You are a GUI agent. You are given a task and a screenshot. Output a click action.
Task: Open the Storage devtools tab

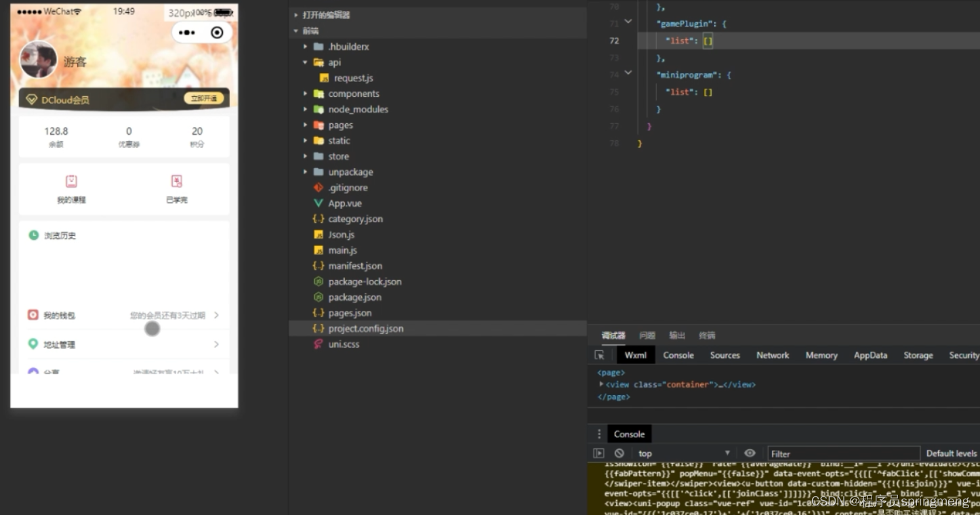click(x=918, y=355)
